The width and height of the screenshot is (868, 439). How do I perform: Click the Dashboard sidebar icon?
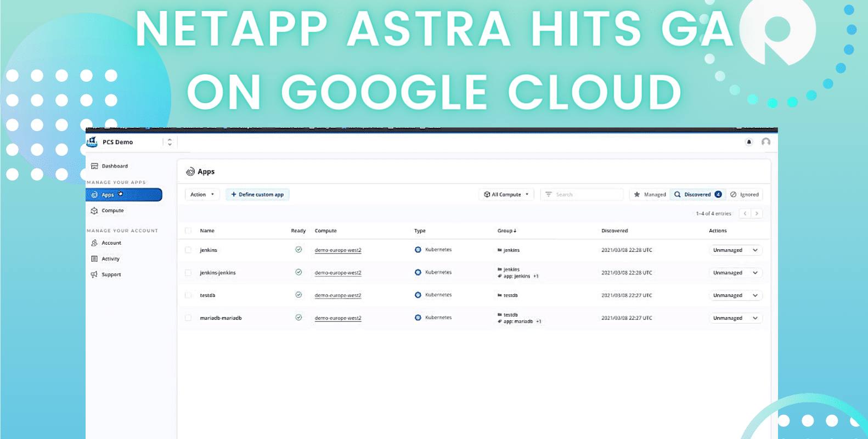(94, 166)
